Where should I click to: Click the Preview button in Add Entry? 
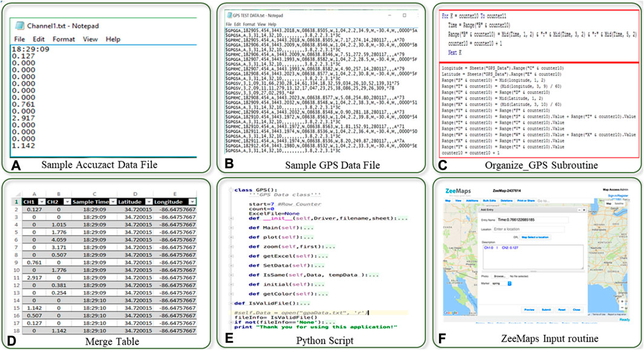(529, 309)
